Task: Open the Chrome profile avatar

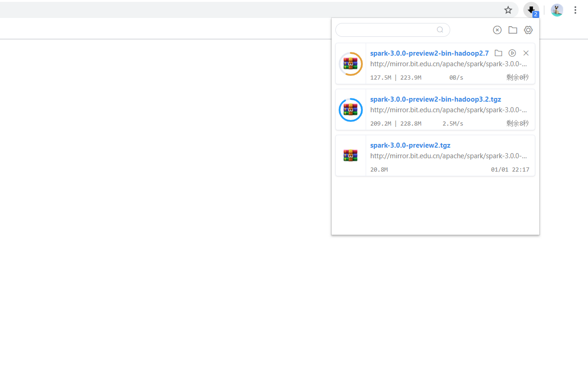Action: (x=557, y=10)
